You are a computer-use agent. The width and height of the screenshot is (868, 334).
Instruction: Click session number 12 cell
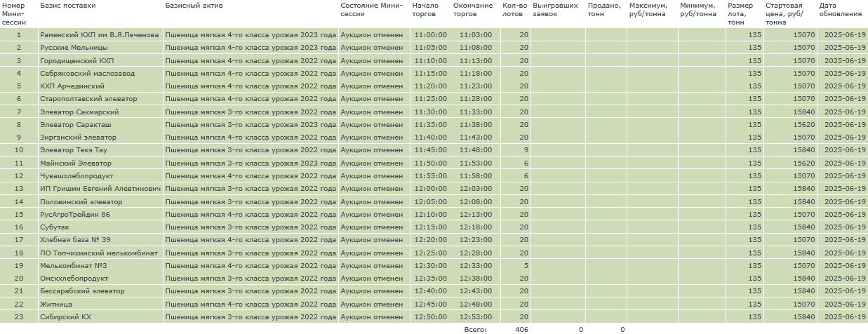point(19,176)
